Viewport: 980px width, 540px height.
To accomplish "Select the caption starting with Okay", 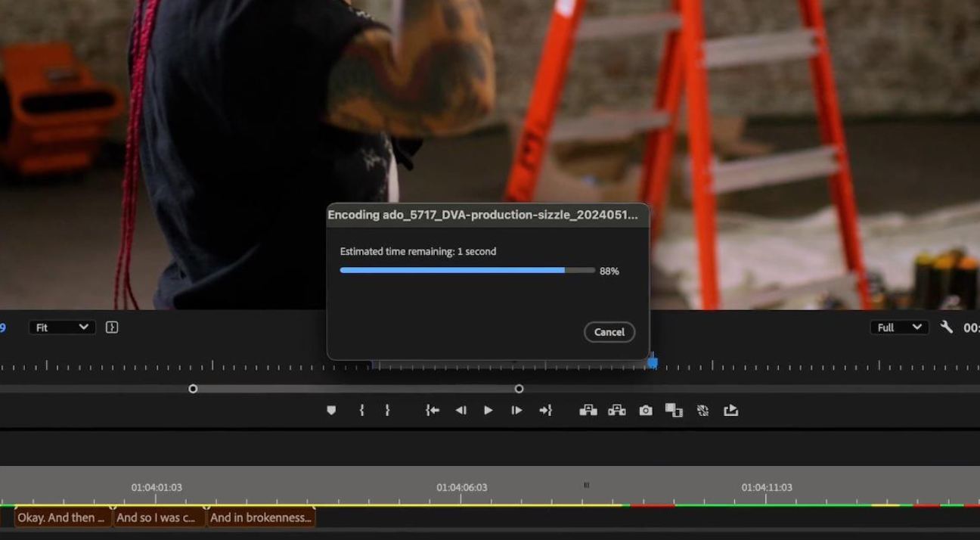I will point(61,517).
